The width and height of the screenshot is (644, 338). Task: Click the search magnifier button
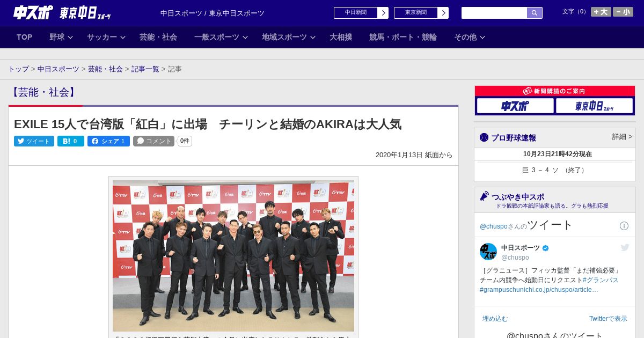click(535, 13)
